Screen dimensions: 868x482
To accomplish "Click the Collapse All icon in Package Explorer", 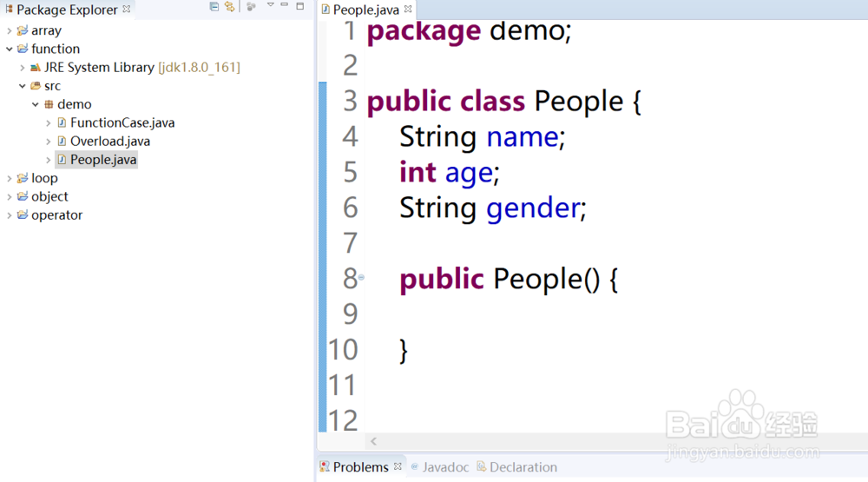I will click(x=214, y=6).
